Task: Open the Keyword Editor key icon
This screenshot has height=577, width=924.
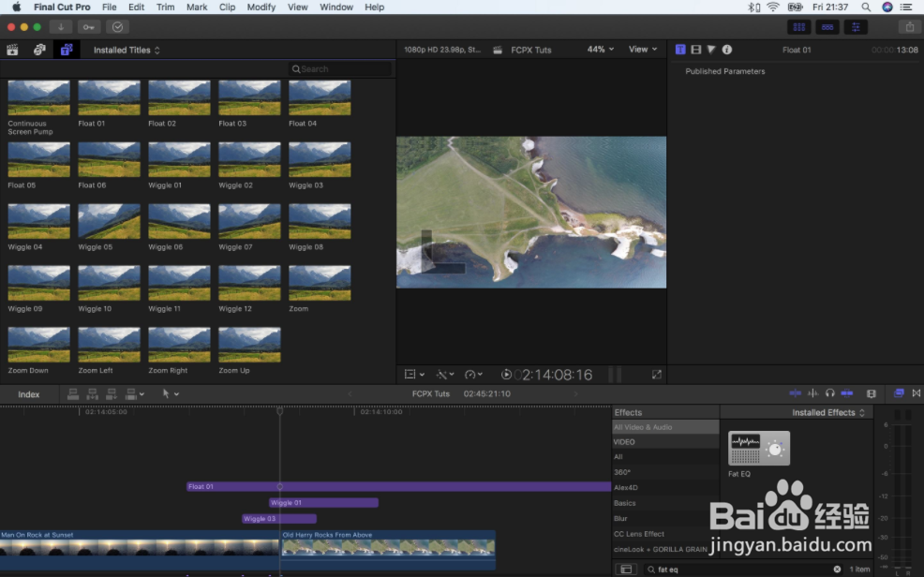Action: (91, 27)
